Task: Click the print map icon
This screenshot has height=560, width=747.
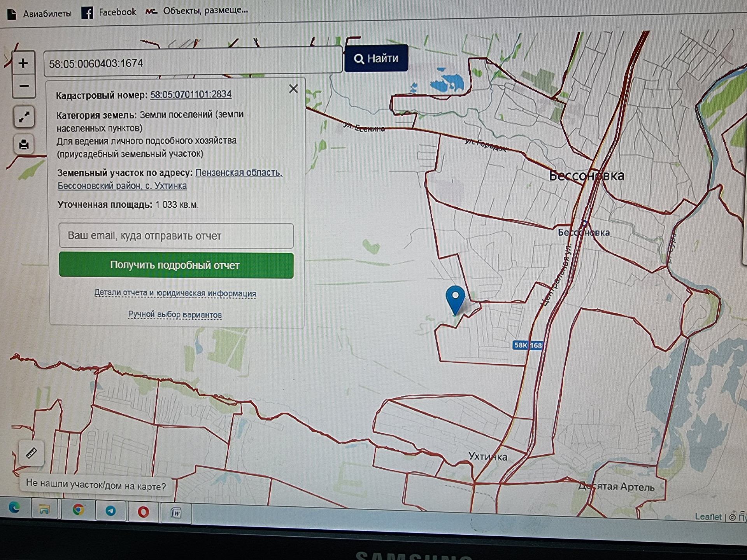Action: [x=24, y=145]
